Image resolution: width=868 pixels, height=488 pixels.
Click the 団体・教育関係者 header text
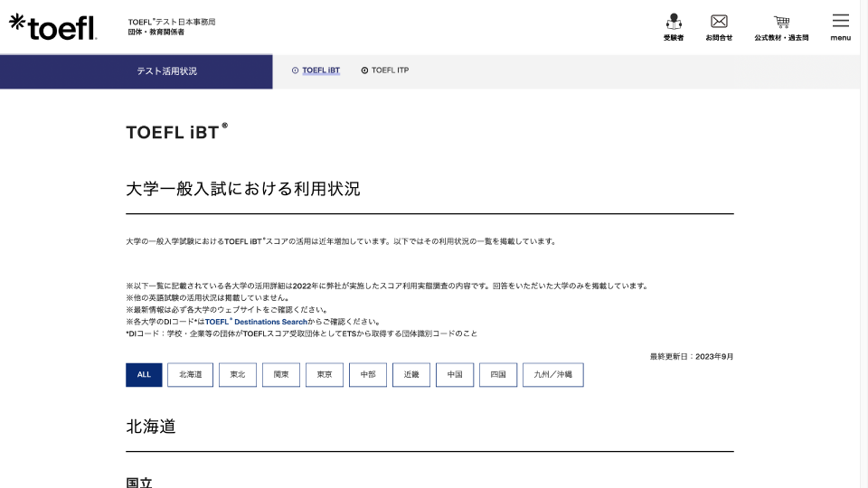coord(156,33)
